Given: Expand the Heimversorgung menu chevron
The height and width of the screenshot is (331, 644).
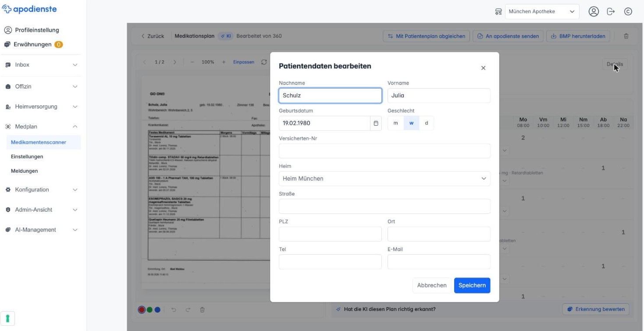Looking at the screenshot, I should click(x=75, y=107).
